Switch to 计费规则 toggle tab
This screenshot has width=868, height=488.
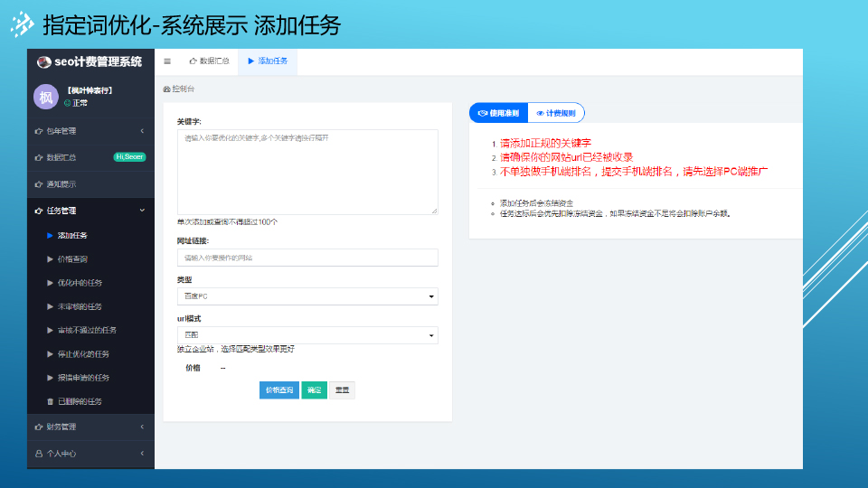[x=555, y=113]
